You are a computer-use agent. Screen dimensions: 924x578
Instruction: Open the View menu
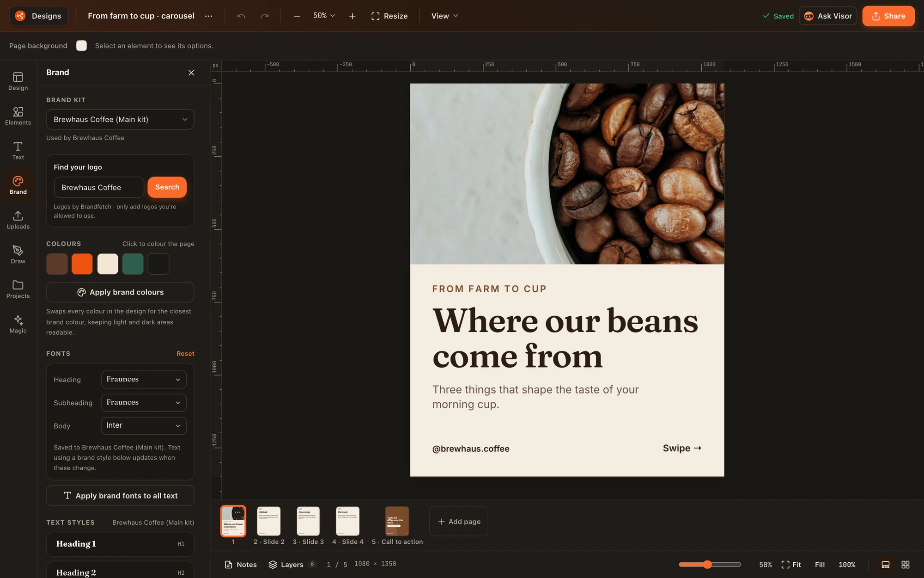click(444, 16)
